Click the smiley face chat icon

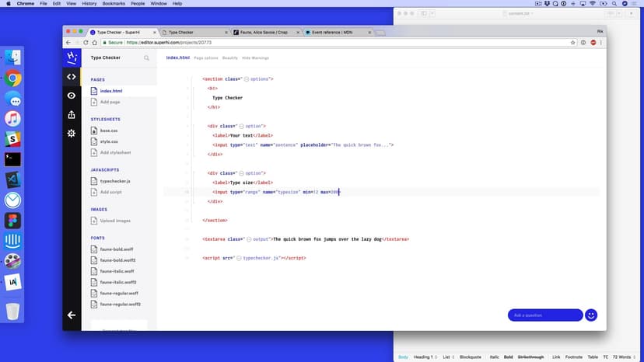(591, 315)
